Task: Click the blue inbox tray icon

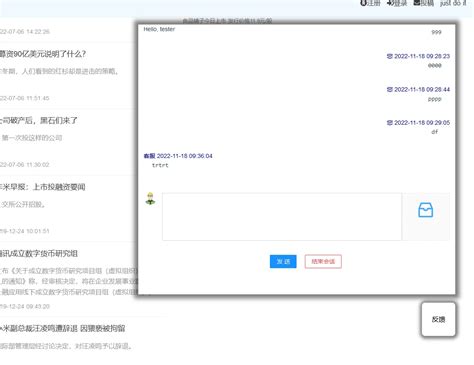Action: tap(425, 210)
